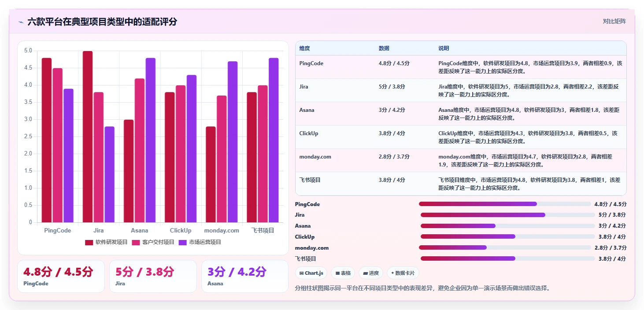This screenshot has height=310, width=644.
Task: Open the 4.8分 / 4.5分 PingCode data card
Action: tap(61, 276)
